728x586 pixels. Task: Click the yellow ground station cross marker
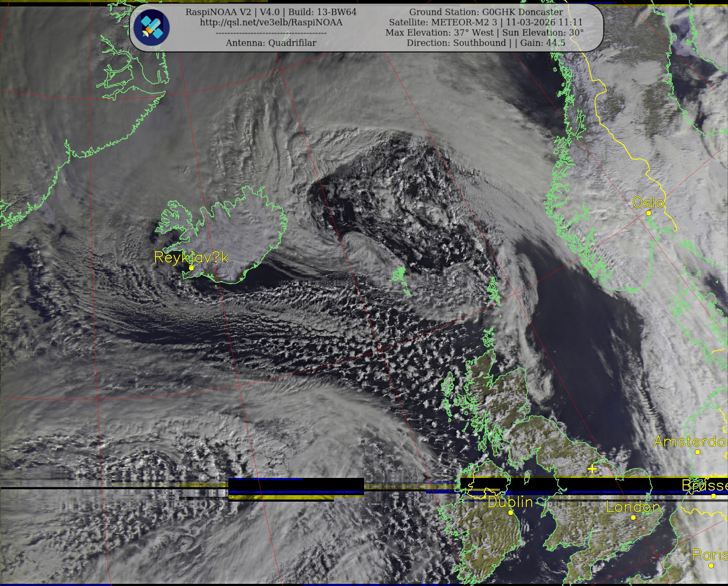pos(592,469)
